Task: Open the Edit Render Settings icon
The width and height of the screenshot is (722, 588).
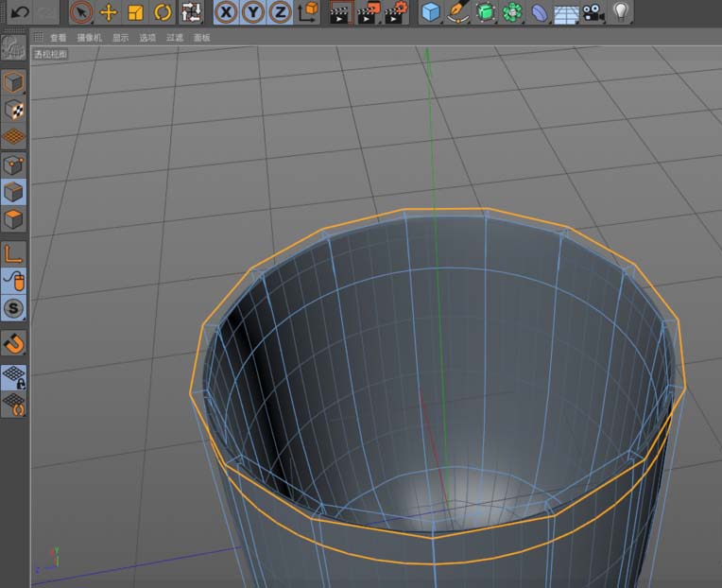Action: (x=396, y=12)
